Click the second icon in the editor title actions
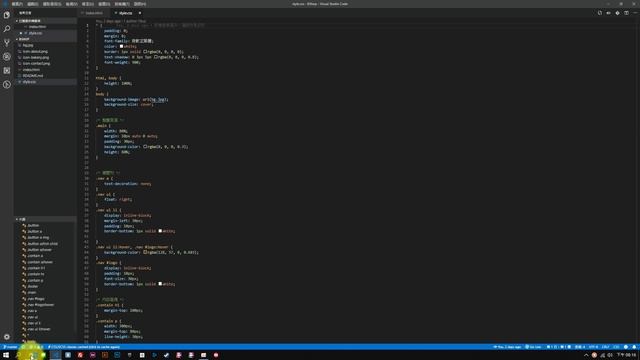This screenshot has width=640, height=360. 609,13
